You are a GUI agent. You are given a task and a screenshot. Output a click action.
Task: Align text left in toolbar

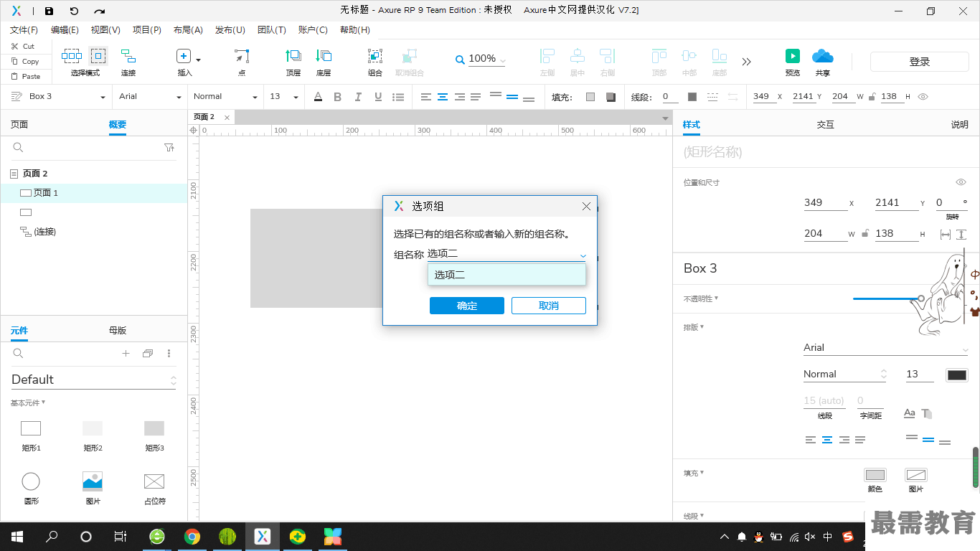426,97
